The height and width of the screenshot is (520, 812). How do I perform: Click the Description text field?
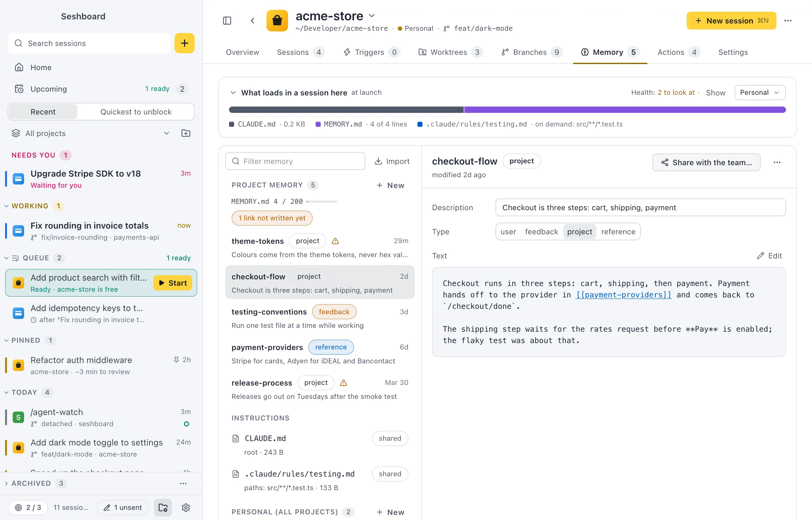point(640,207)
